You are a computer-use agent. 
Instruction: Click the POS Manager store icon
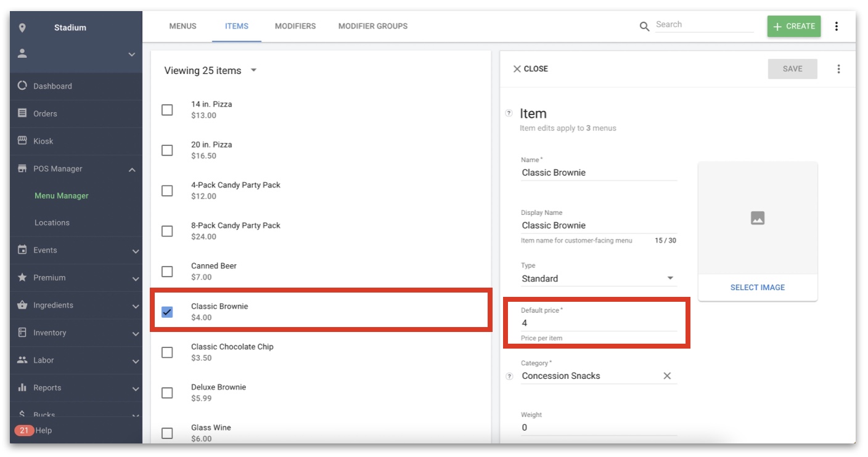(x=23, y=168)
